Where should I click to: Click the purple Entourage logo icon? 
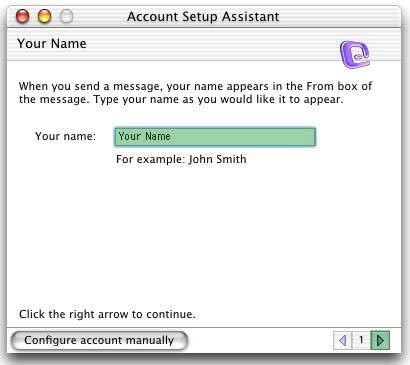(x=355, y=54)
